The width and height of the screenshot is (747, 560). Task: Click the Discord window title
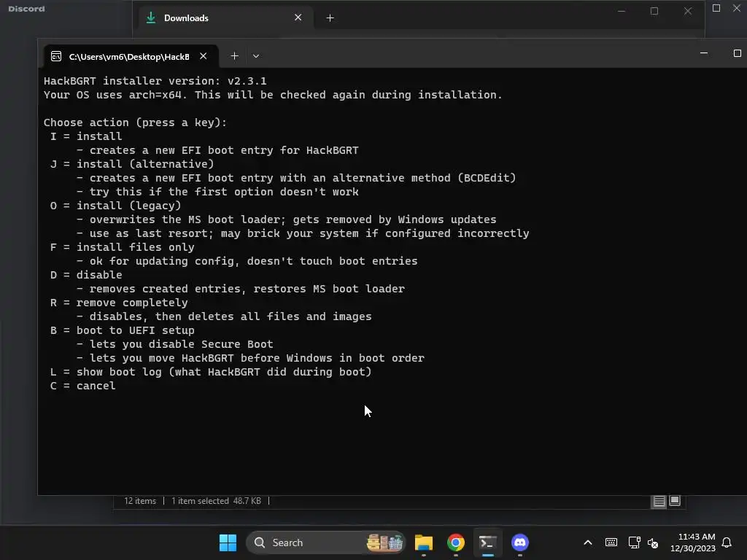point(27,9)
